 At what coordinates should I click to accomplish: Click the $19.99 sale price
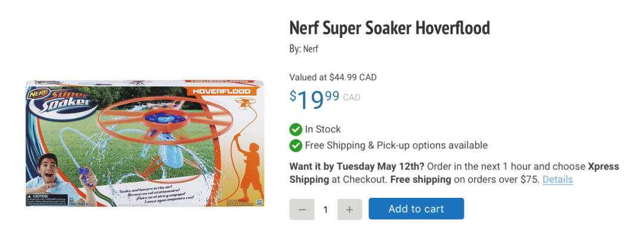coord(315,100)
